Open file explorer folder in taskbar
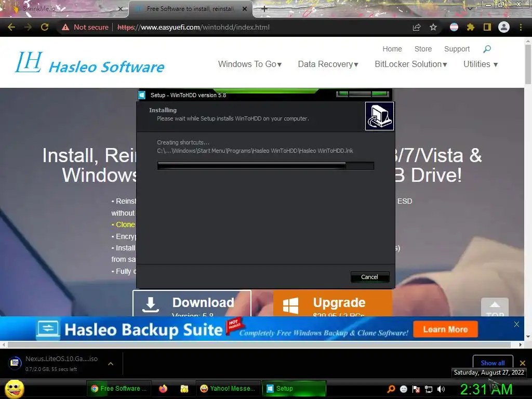This screenshot has height=399, width=532. point(184,389)
